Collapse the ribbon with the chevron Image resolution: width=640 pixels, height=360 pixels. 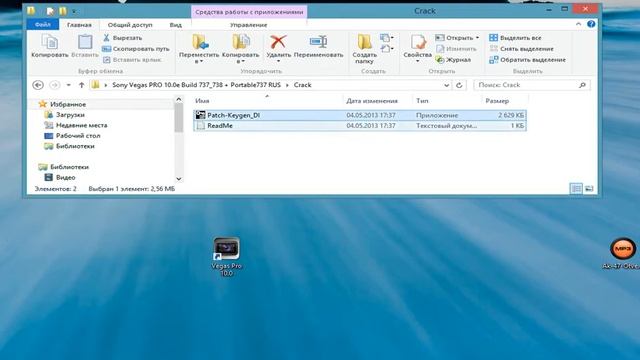[x=578, y=24]
